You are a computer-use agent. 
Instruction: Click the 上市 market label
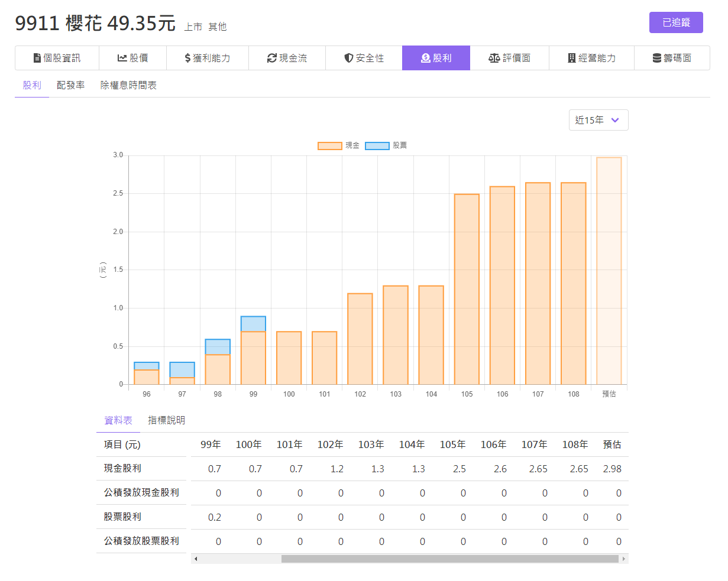[x=193, y=27]
